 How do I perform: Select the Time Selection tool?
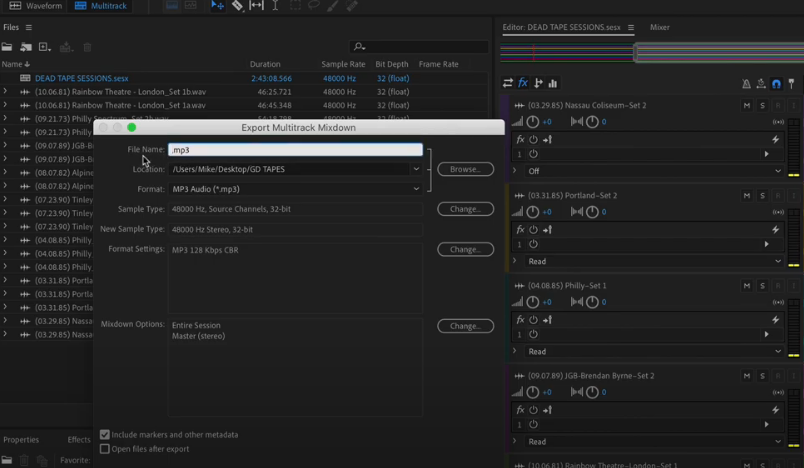275,6
